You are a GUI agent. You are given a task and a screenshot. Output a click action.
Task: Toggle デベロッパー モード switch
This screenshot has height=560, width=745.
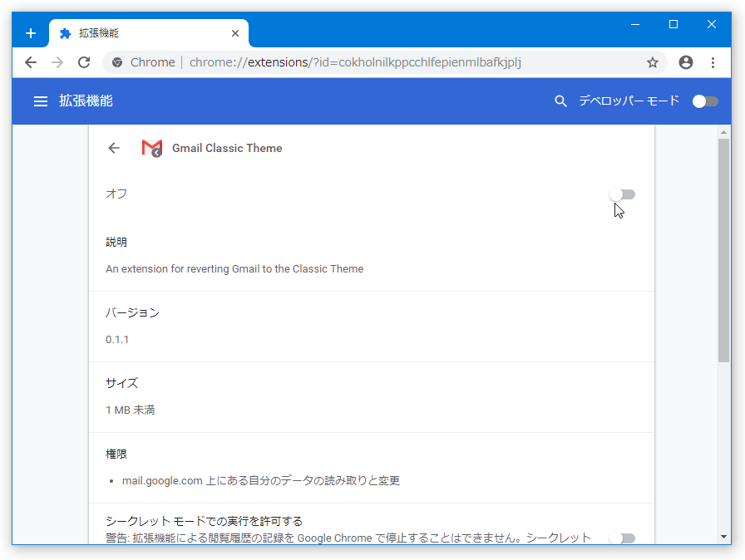(x=705, y=101)
